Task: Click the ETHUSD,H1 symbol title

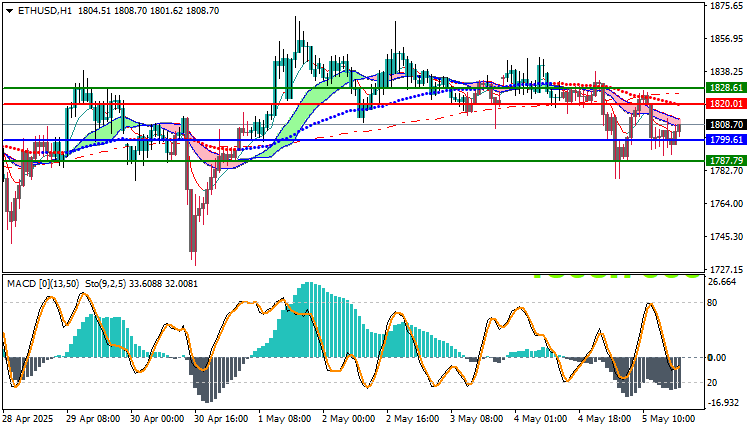Action: click(44, 11)
